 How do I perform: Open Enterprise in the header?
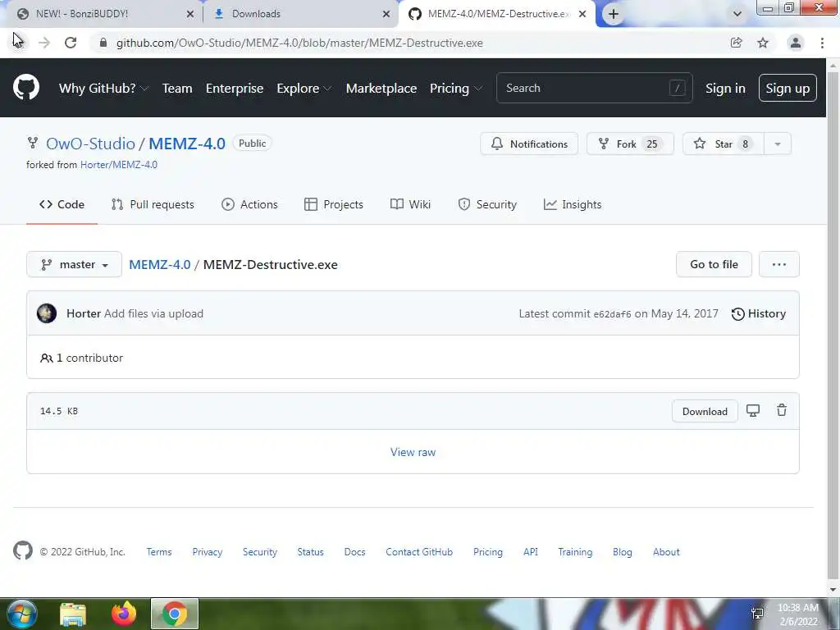[235, 88]
